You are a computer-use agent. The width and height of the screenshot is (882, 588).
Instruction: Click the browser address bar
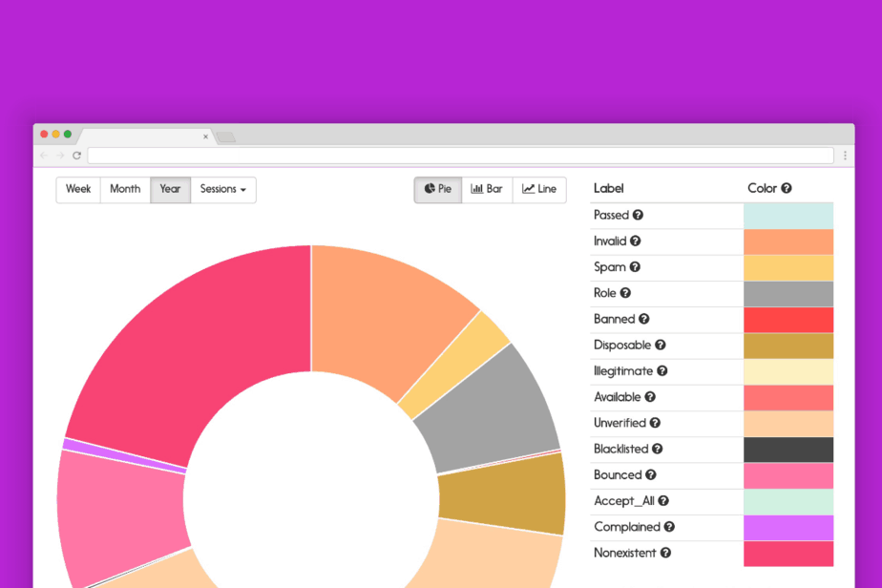(460, 156)
